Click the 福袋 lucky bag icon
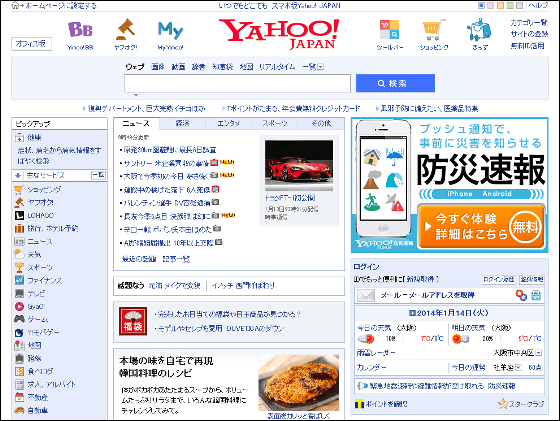The width and height of the screenshot is (560, 421). coord(133,321)
